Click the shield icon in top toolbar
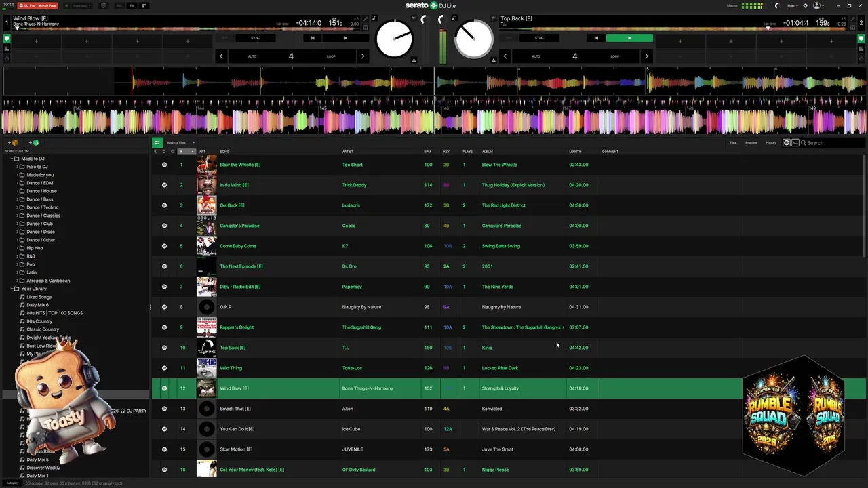Image resolution: width=868 pixels, height=488 pixels. coord(103,5)
